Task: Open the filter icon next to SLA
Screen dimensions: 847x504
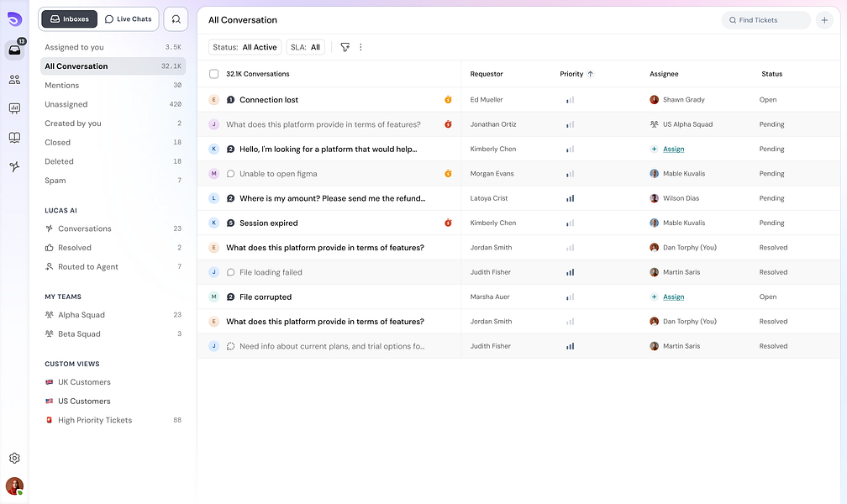Action: pyautogui.click(x=345, y=47)
